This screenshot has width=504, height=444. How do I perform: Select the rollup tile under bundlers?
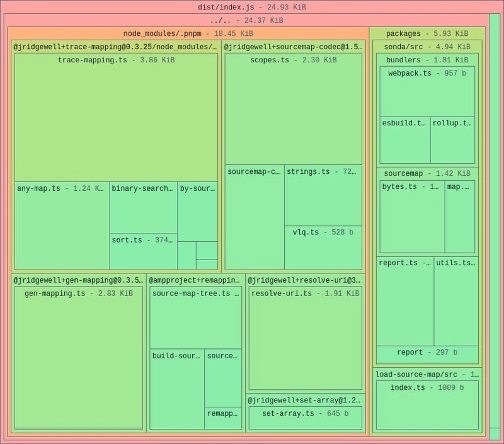tap(452, 140)
